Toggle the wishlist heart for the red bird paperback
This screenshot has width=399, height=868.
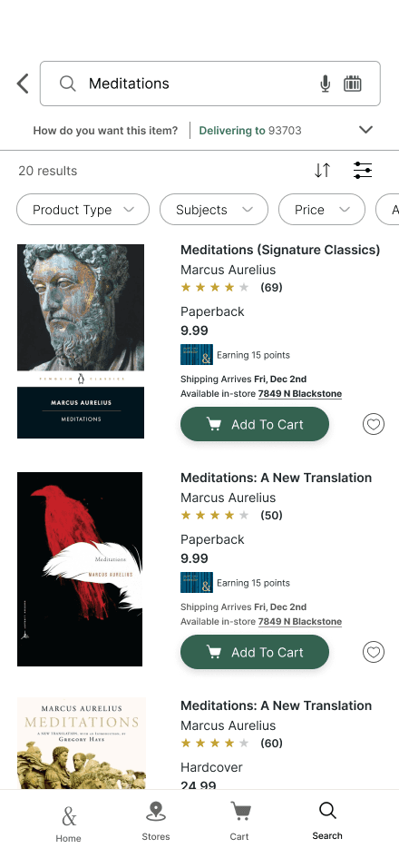coord(374,652)
